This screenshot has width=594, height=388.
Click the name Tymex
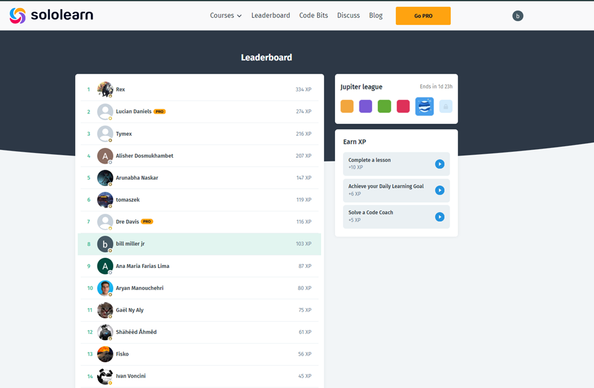124,134
